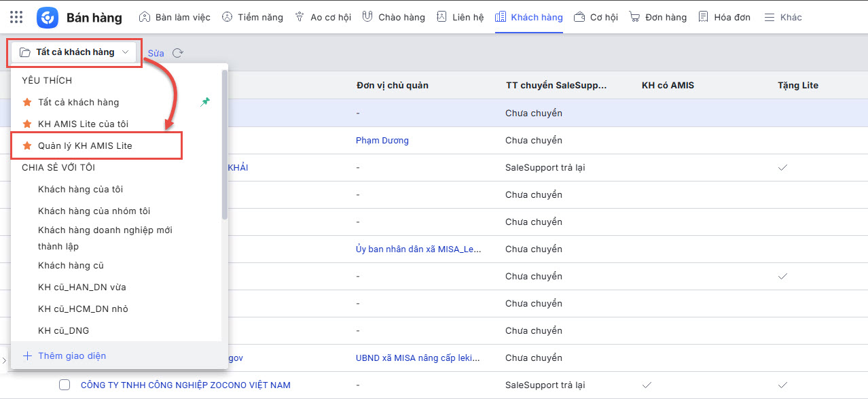Screen dimensions: 868x399
Task: Expand the left side panel arrow
Action: point(4,359)
